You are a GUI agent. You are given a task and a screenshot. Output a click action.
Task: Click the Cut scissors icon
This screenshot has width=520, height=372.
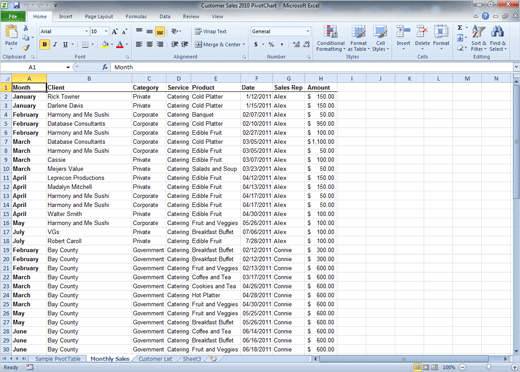click(x=26, y=28)
